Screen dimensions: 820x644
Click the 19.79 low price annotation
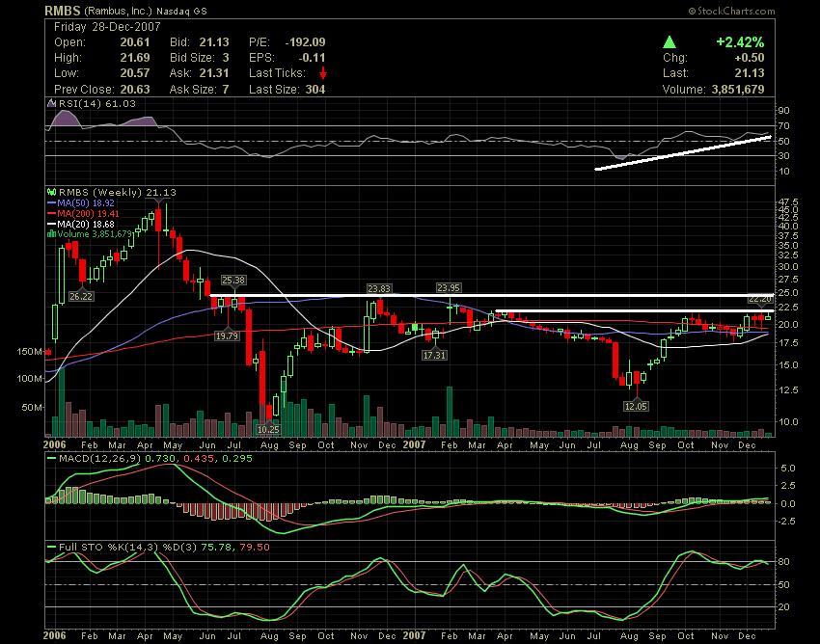click(x=227, y=336)
